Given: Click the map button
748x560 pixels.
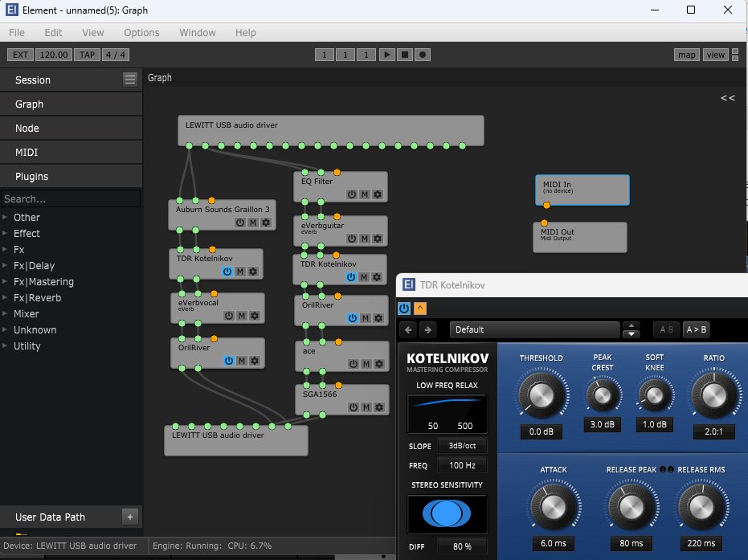Looking at the screenshot, I should (687, 55).
